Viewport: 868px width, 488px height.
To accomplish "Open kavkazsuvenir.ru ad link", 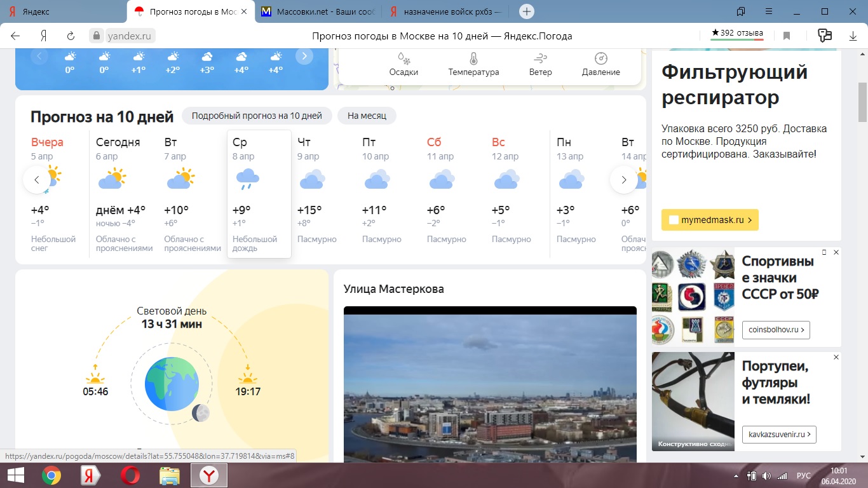I will pyautogui.click(x=779, y=435).
